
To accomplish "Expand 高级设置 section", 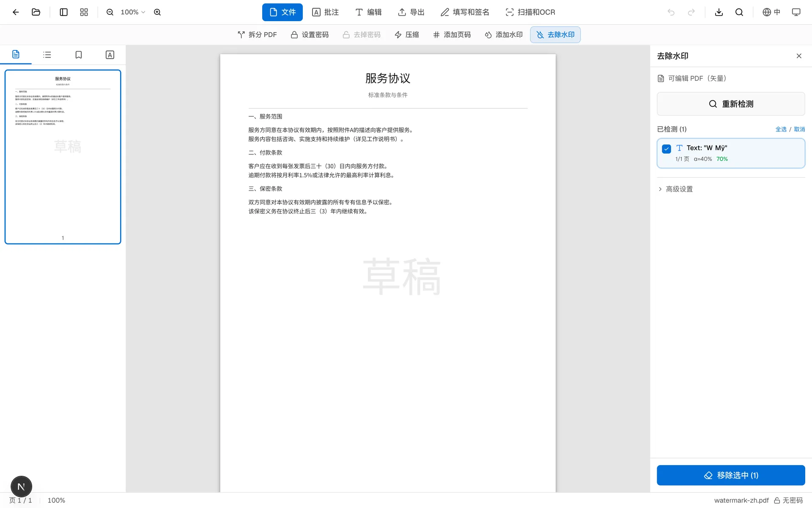I will tap(675, 189).
